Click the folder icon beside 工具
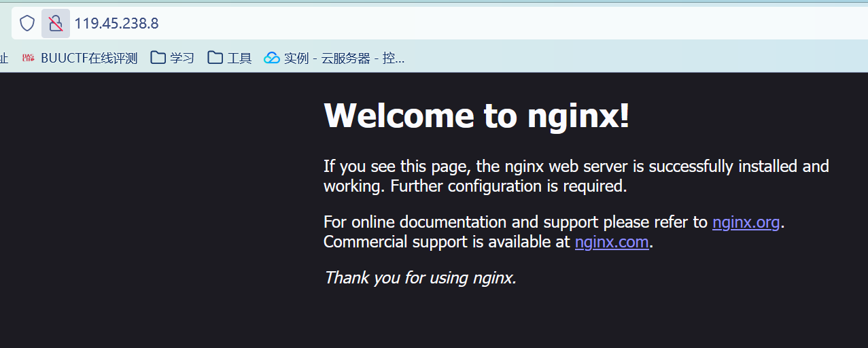 [215, 58]
